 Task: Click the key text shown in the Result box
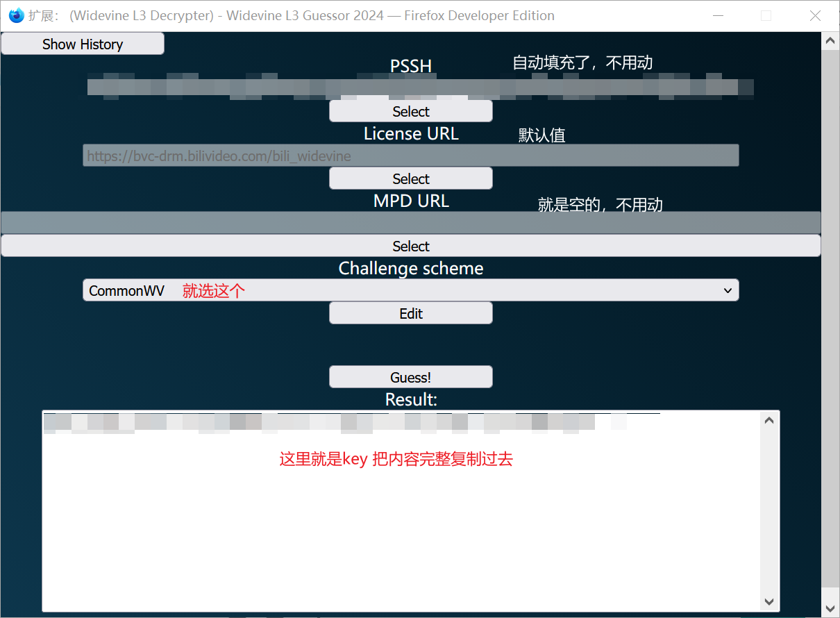pyautogui.click(x=333, y=420)
